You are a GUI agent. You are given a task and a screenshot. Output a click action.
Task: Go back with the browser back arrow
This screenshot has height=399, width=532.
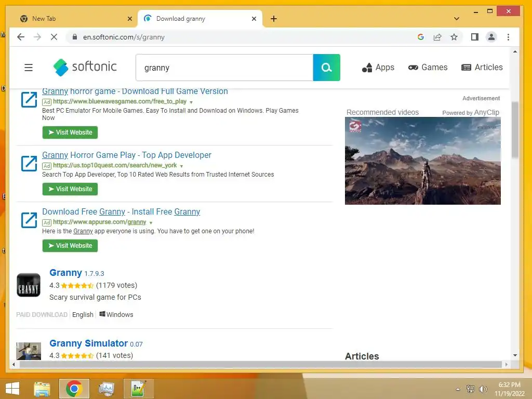21,37
